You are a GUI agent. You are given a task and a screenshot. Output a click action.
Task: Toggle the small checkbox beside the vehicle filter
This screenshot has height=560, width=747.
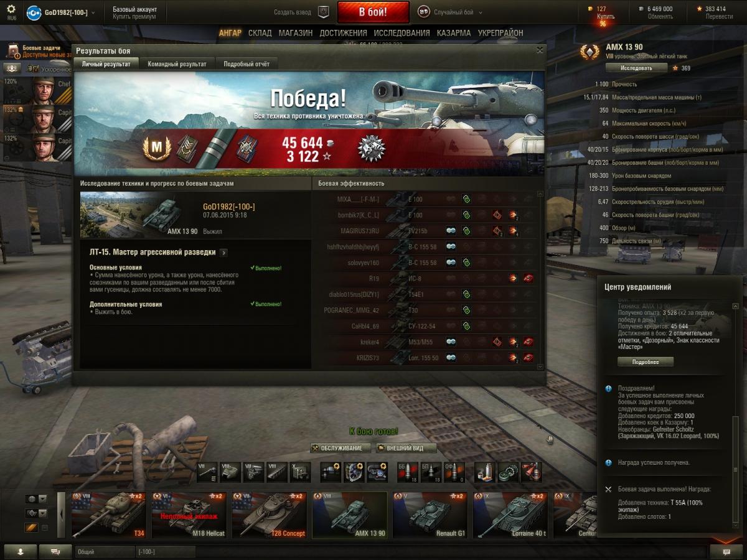pos(44,528)
